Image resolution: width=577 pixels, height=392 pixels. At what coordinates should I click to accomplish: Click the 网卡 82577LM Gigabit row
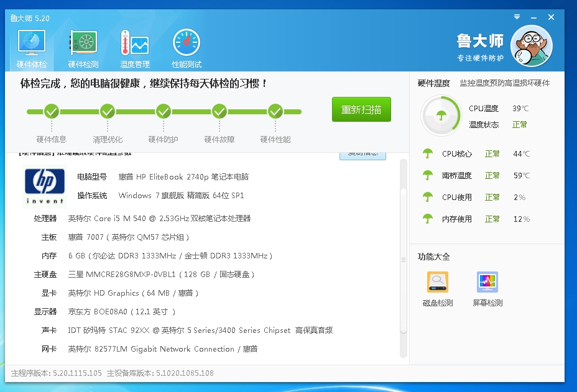tap(149, 349)
